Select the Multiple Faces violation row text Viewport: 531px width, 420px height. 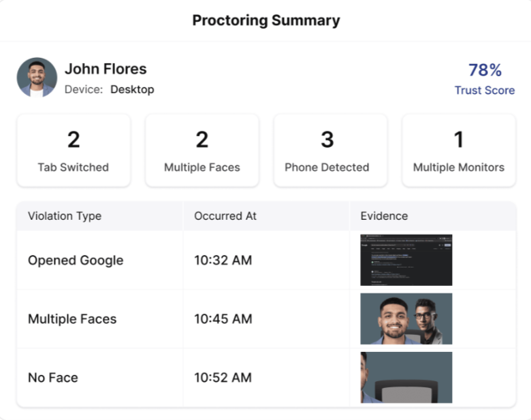point(72,319)
